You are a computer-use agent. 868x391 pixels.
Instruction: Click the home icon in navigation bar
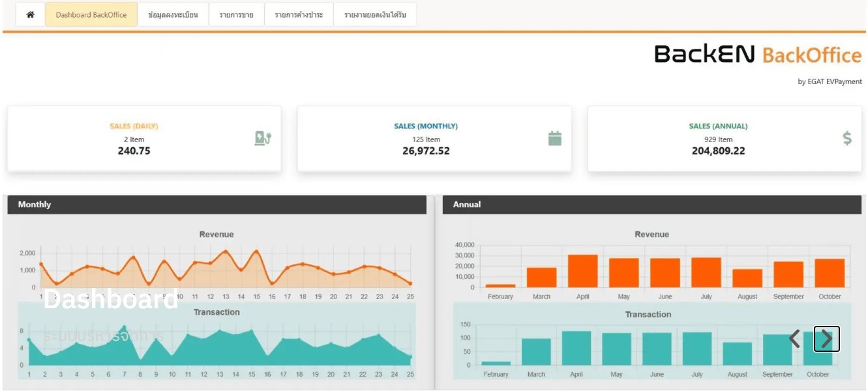pos(30,14)
